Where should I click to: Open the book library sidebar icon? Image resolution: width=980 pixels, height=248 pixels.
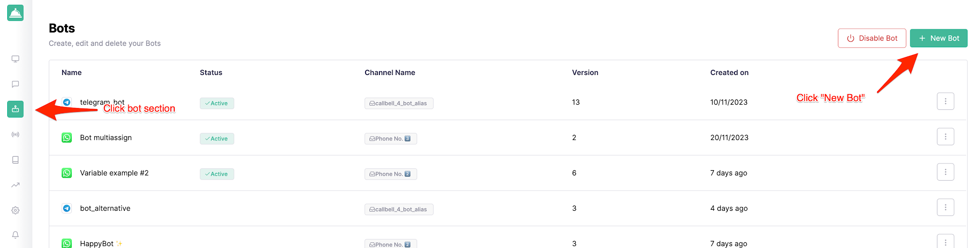[x=15, y=160]
